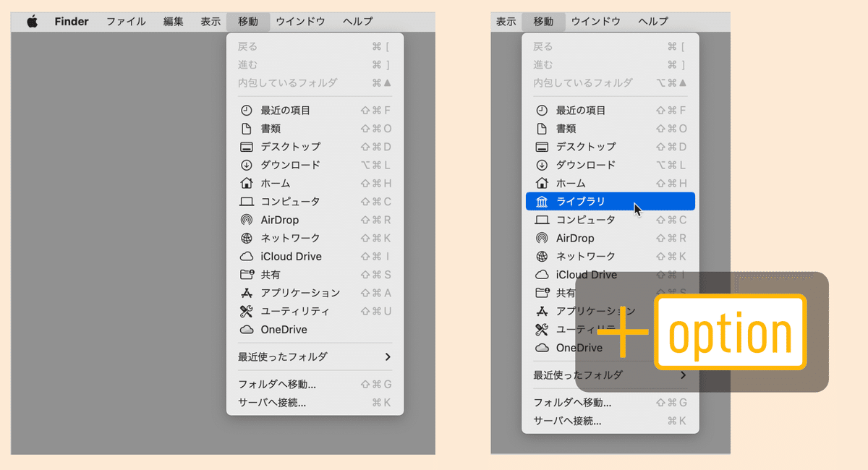Open ウインドウ menu in the left screenshot
The width and height of the screenshot is (868, 470).
coord(300,22)
